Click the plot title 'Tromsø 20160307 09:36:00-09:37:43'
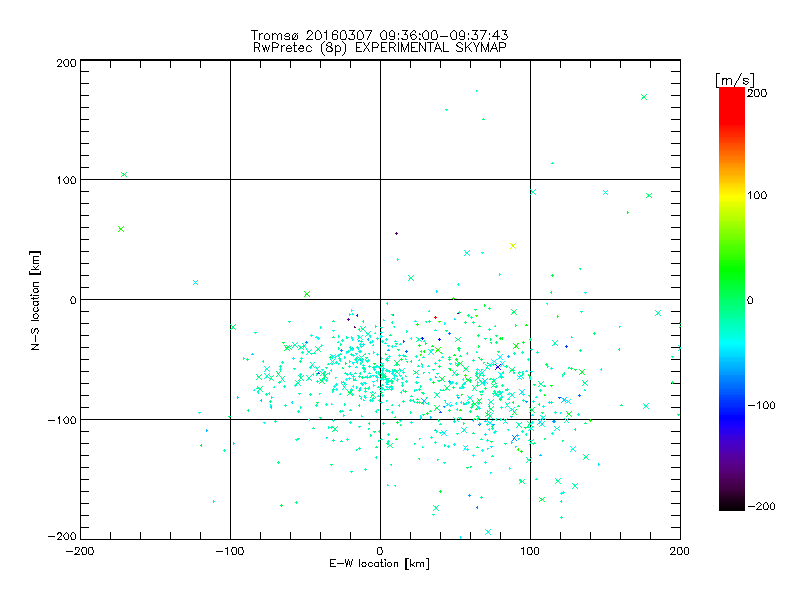The height and width of the screenshot is (600, 800). tap(379, 35)
